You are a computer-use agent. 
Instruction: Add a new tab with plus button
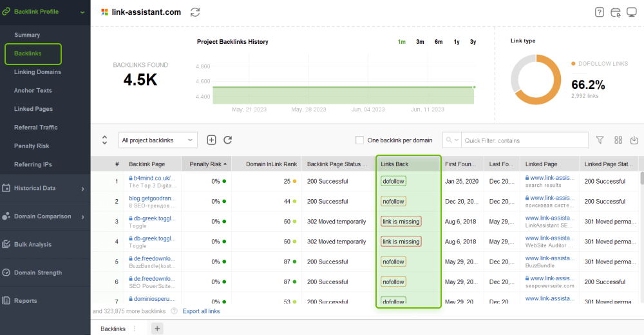[157, 329]
